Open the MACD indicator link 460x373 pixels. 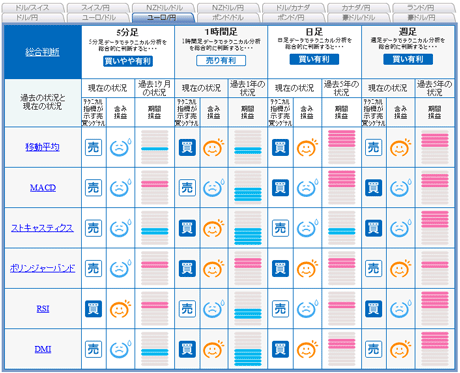click(x=43, y=188)
